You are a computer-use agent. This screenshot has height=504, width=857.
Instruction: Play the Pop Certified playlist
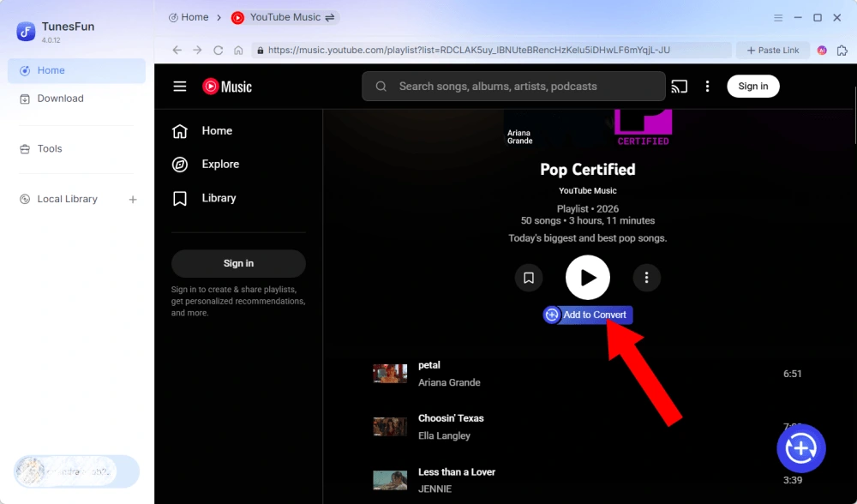588,278
